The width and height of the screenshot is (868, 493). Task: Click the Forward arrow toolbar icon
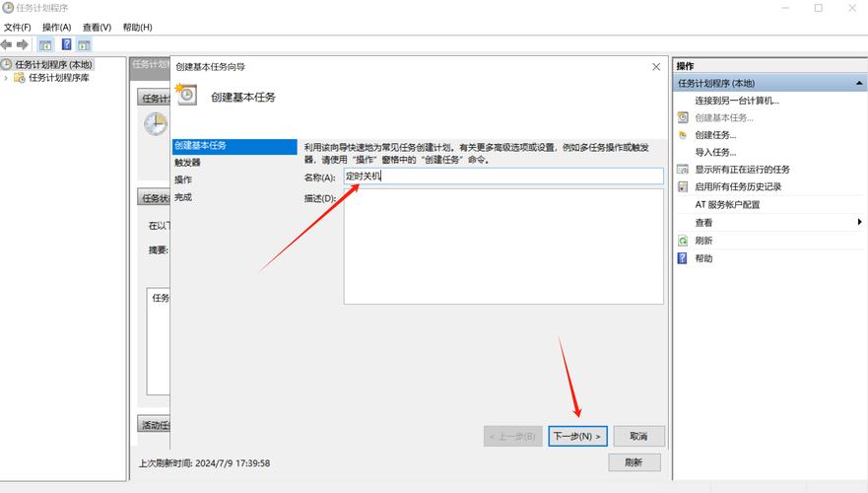click(x=22, y=44)
